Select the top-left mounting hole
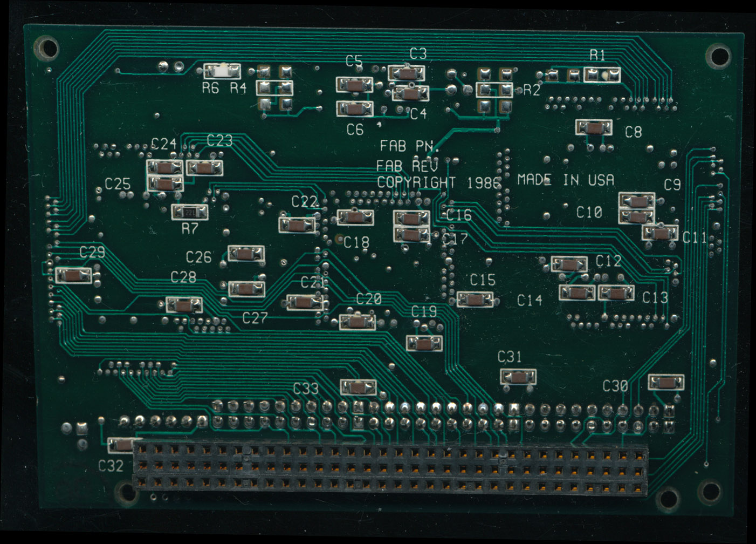The height and width of the screenshot is (544, 756). (47, 47)
